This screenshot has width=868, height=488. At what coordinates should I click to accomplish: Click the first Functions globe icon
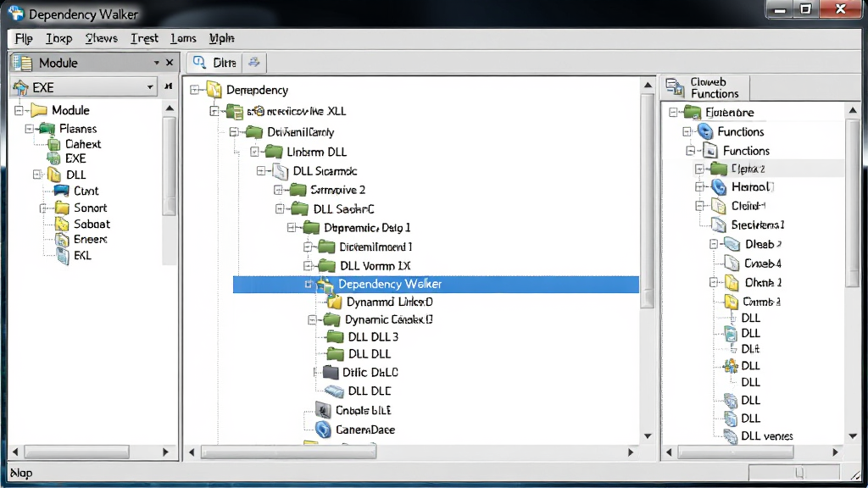tap(704, 131)
